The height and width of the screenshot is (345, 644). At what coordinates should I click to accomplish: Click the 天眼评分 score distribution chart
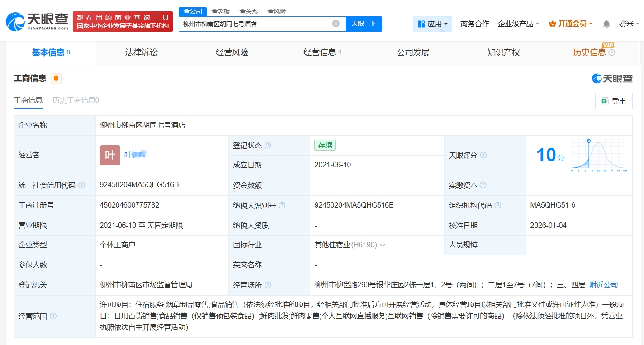[598, 156]
